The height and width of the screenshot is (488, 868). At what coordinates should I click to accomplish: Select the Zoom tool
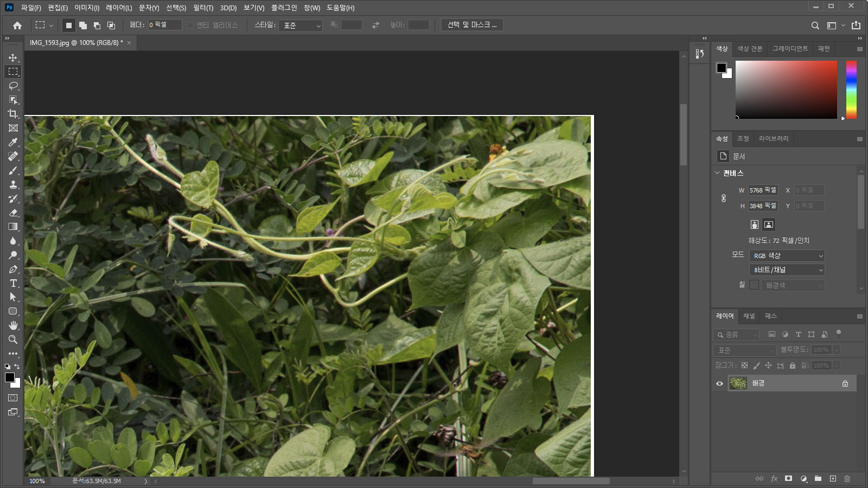(13, 339)
